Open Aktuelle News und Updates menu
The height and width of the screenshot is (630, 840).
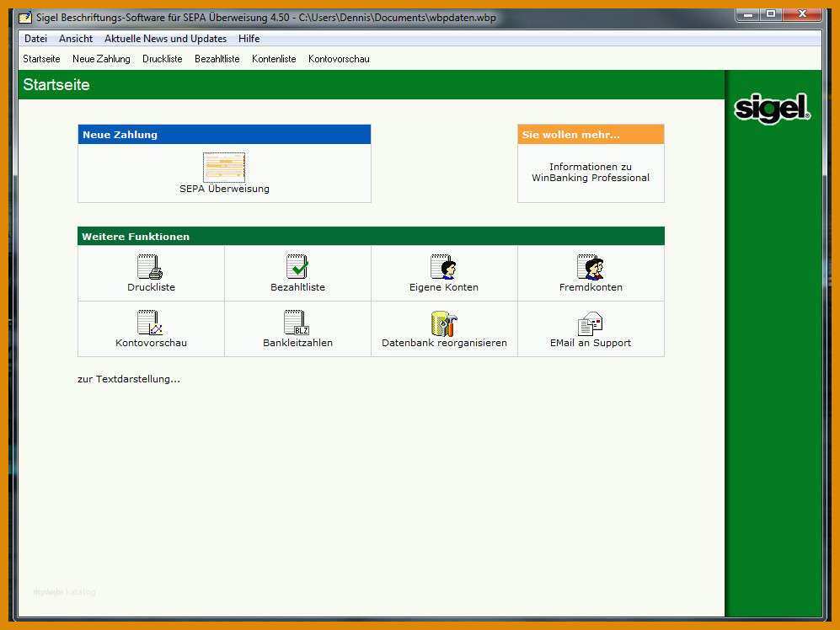[165, 39]
